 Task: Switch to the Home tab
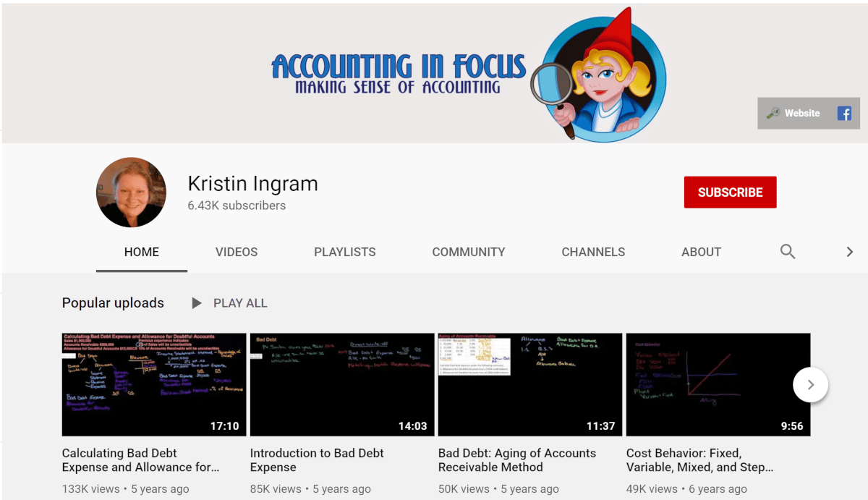(142, 252)
